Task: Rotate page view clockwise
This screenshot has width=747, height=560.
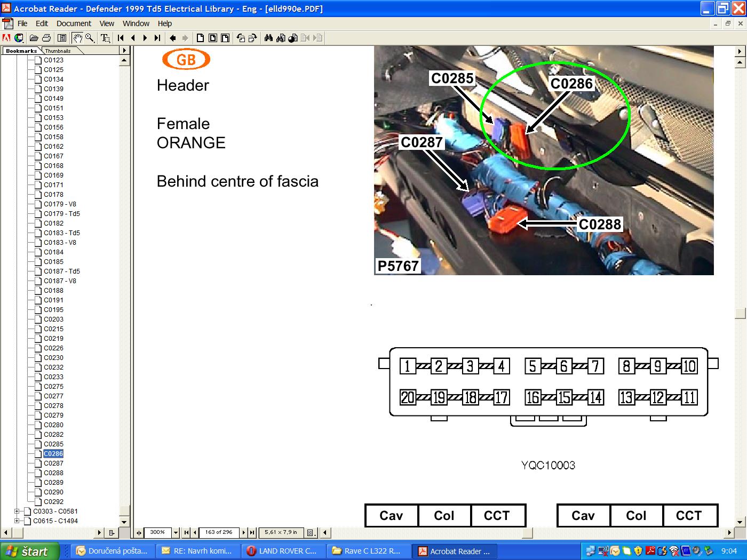Action: click(x=252, y=38)
